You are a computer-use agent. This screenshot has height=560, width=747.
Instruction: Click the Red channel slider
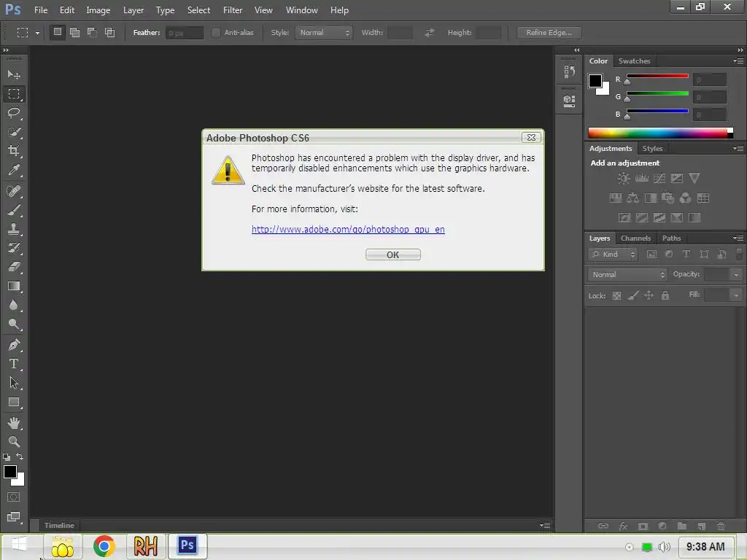pos(657,77)
